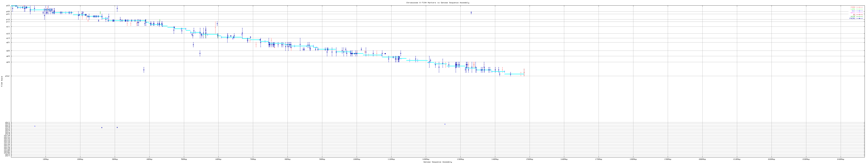868x163 pixels.
Task: Click the qter band label
Action: pyautogui.click(x=8, y=76)
